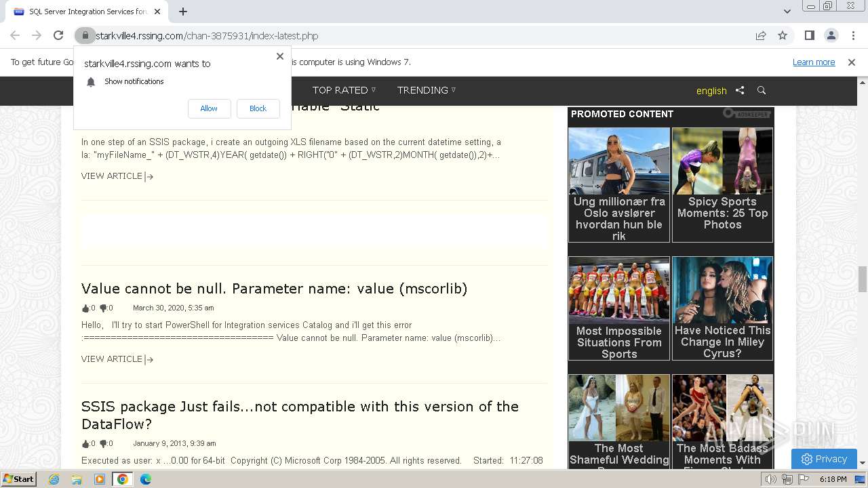Click the browser forward arrow

click(x=37, y=35)
